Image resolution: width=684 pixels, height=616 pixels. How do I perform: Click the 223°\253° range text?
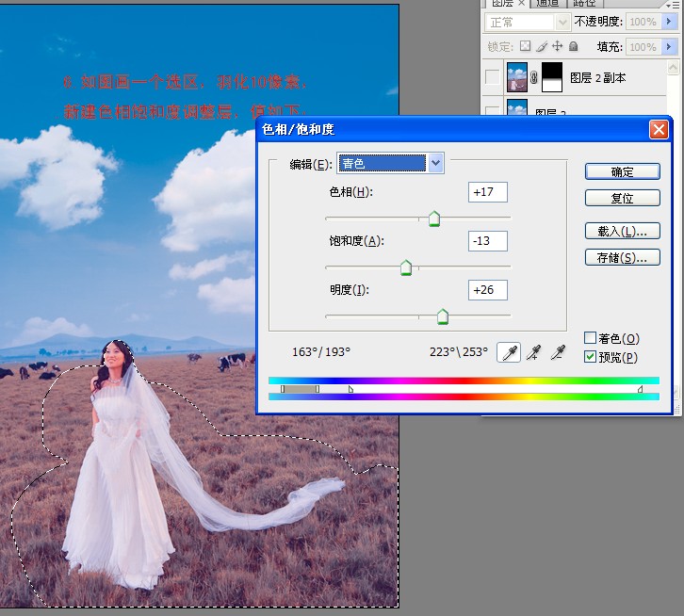pyautogui.click(x=459, y=352)
